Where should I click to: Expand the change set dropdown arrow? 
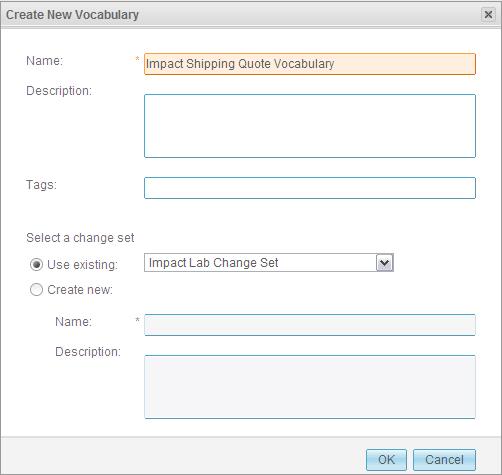click(384, 263)
